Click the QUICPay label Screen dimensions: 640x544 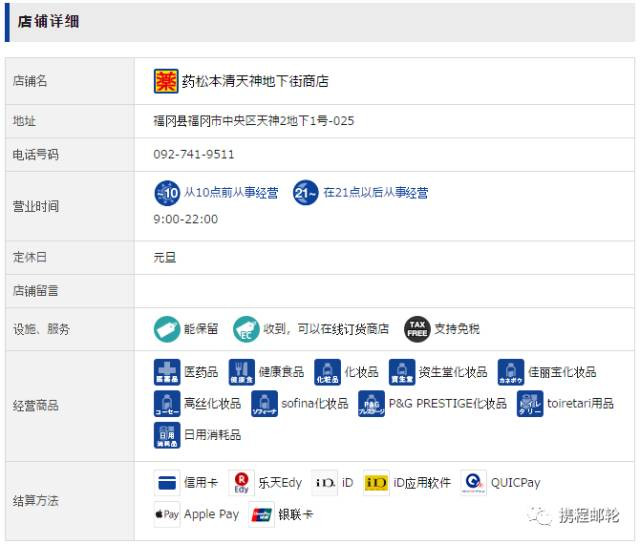click(516, 483)
